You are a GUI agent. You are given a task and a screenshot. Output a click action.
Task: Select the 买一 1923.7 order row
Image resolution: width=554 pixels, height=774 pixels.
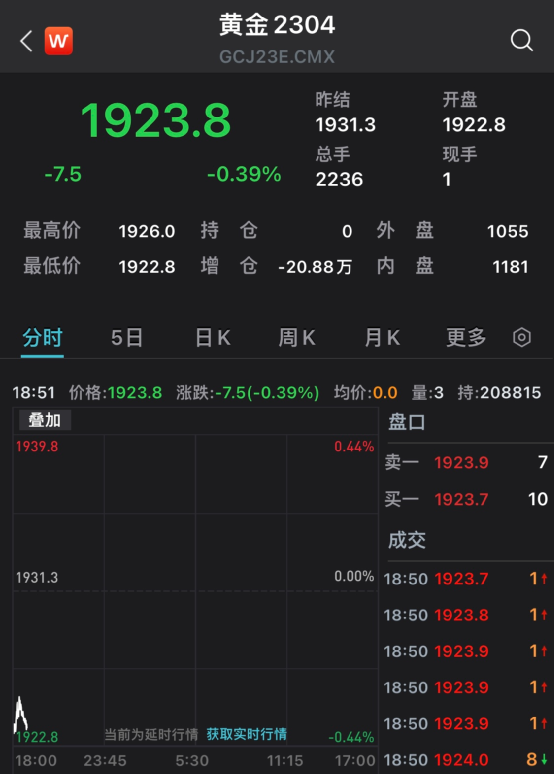pos(467,499)
